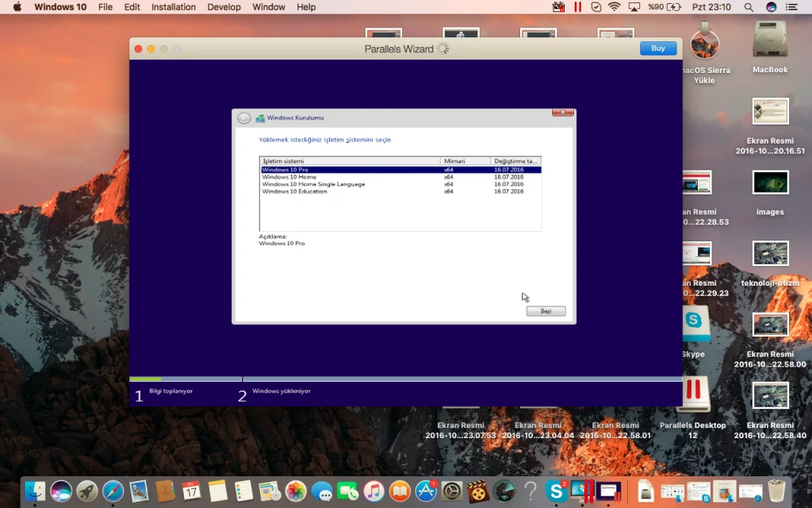Click the Parallels icon in menu bar

coord(577,7)
